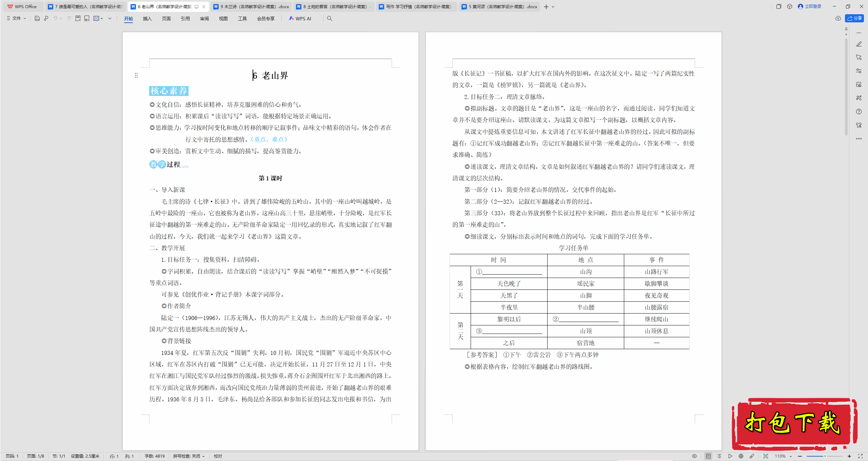Redo the last action
868x461 pixels.
click(x=69, y=19)
